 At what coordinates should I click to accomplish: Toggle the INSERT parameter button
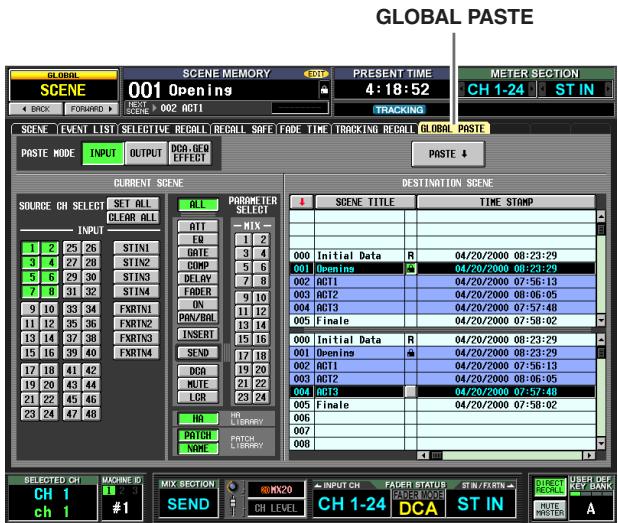pos(198,334)
